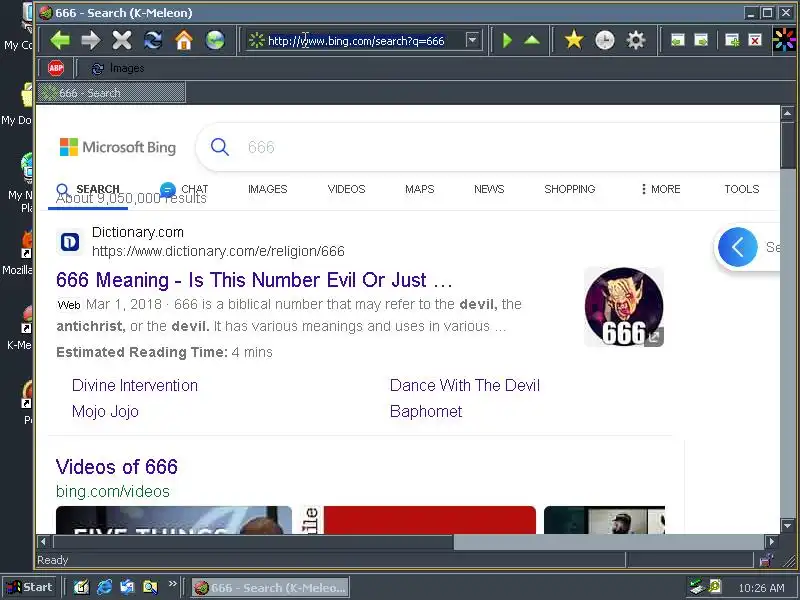Screen dimensions: 800x600
Task: Click the status bar security icon
Action: [x=766, y=560]
